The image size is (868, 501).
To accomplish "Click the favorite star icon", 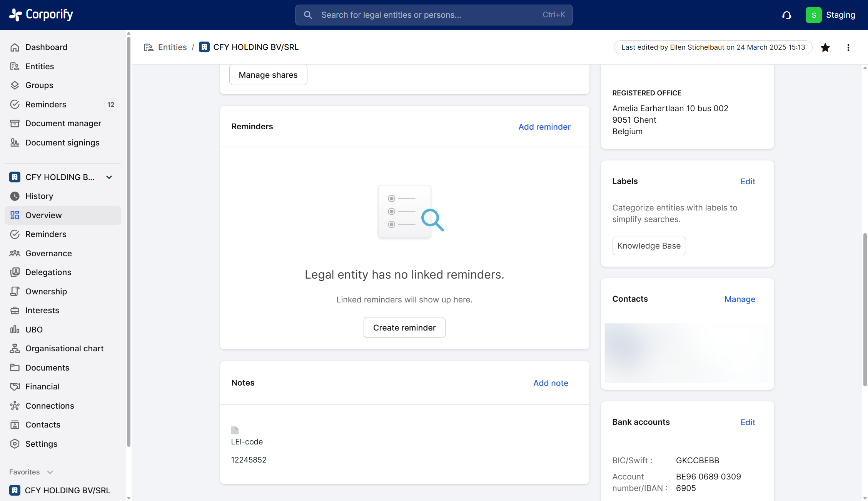I will (x=825, y=47).
